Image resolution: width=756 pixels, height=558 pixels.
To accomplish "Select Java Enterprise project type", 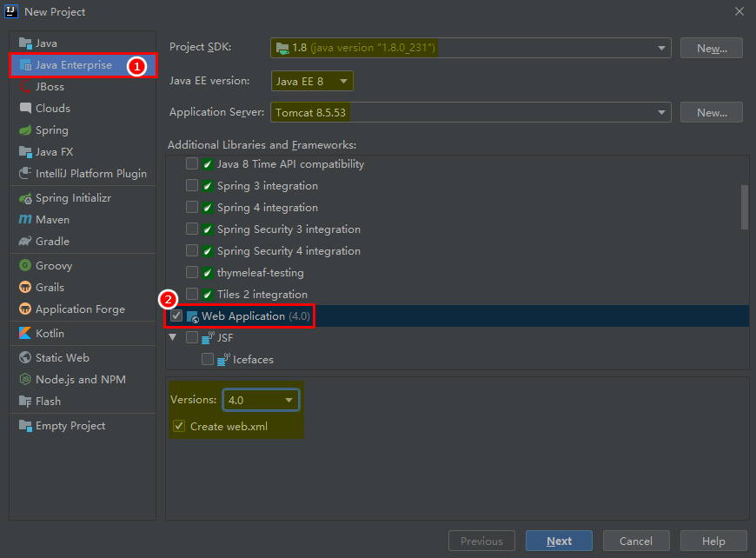I will [x=83, y=64].
